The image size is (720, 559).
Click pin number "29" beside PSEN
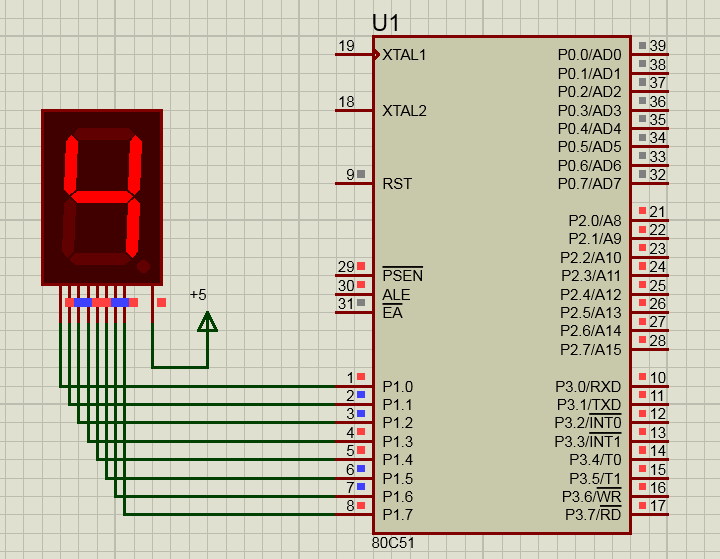346,266
